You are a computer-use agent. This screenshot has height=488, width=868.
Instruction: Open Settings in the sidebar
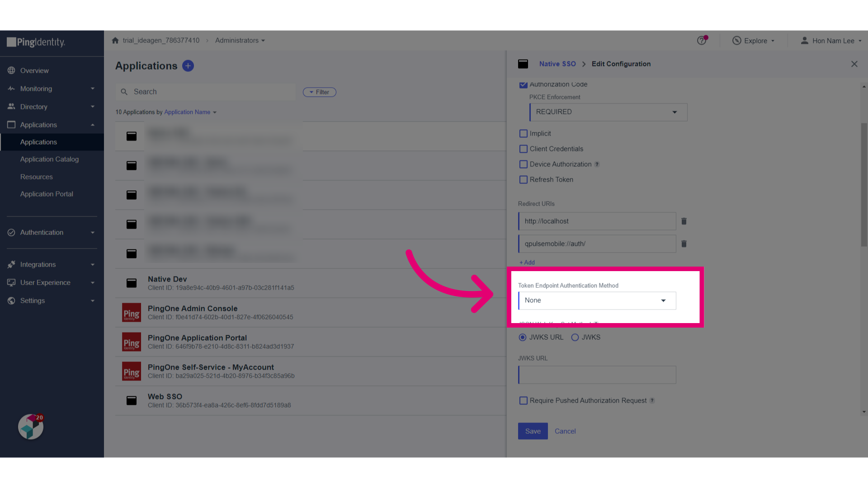[33, 300]
